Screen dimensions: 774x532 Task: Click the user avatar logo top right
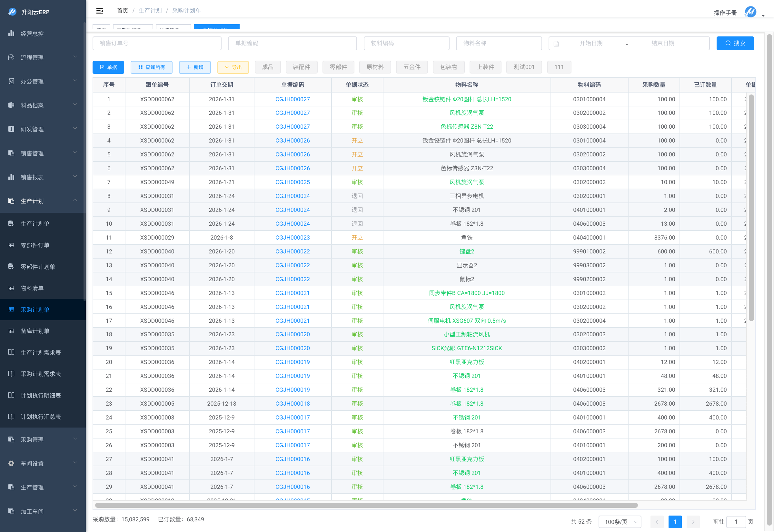[750, 12]
